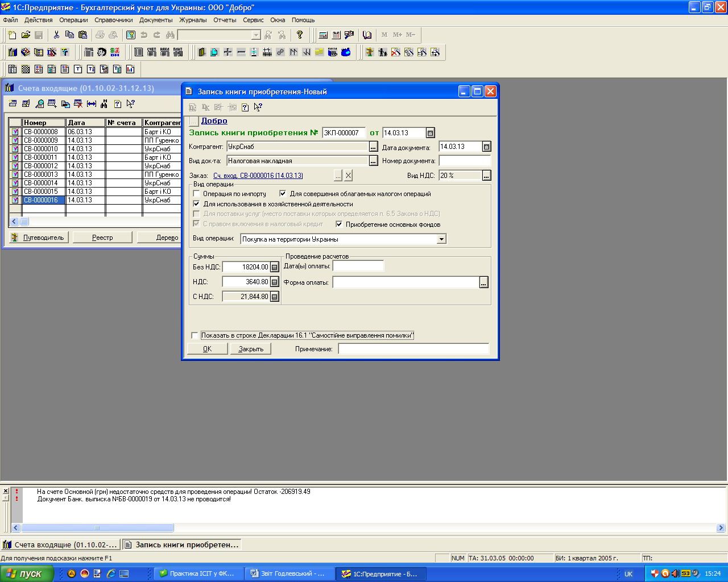Click the Примечание input field
Screen dimensions: 728x582
(x=413, y=349)
